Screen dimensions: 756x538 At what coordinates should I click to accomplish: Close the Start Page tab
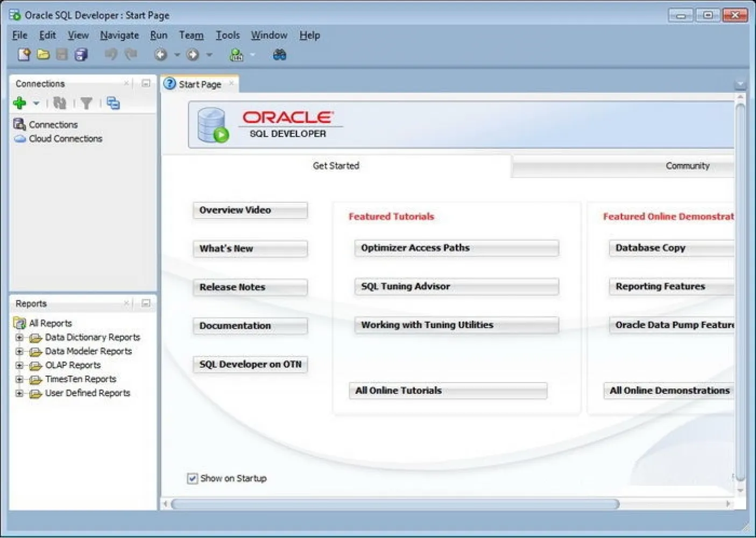(x=231, y=83)
